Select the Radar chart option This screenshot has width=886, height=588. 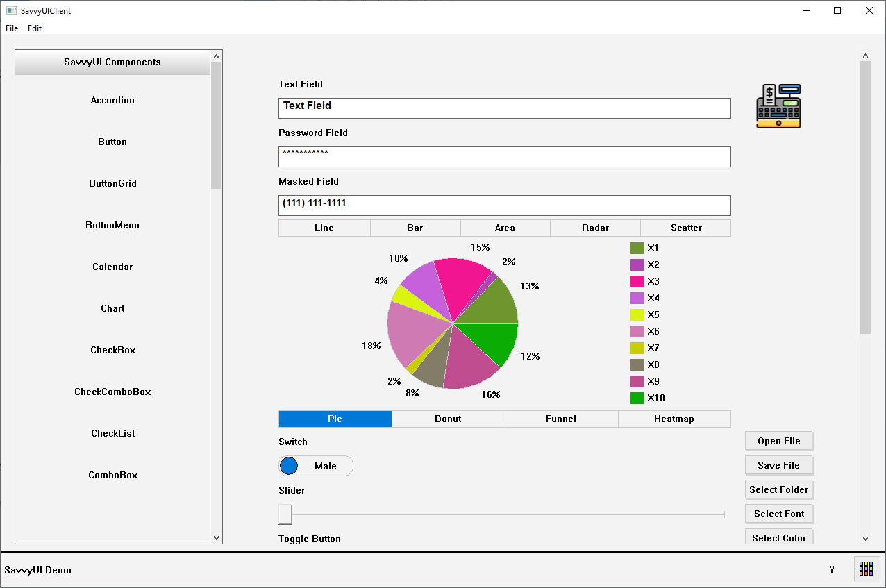coord(595,228)
